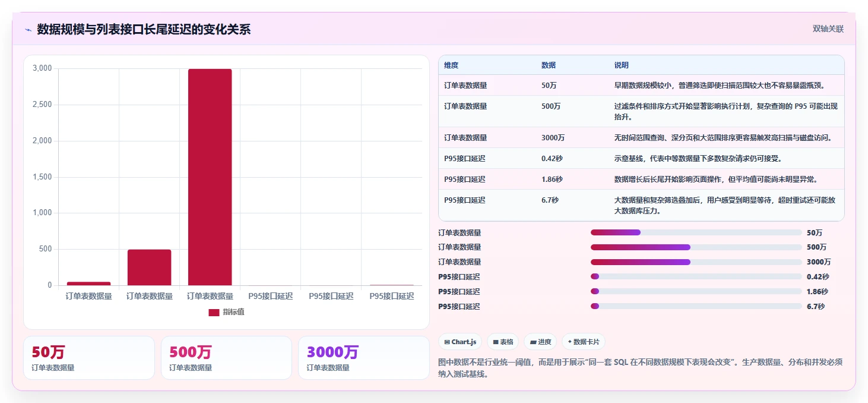The height and width of the screenshot is (403, 868).
Task: Click y-axis label 2,000
Action: [42, 141]
